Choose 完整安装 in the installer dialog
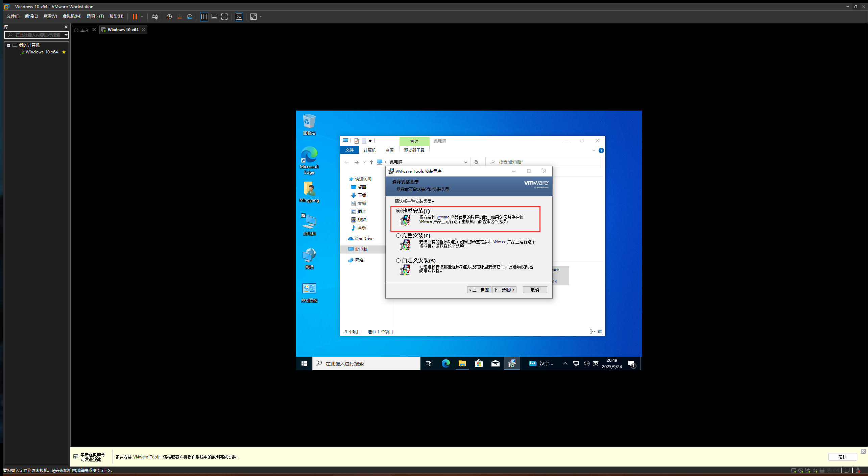 tap(398, 235)
